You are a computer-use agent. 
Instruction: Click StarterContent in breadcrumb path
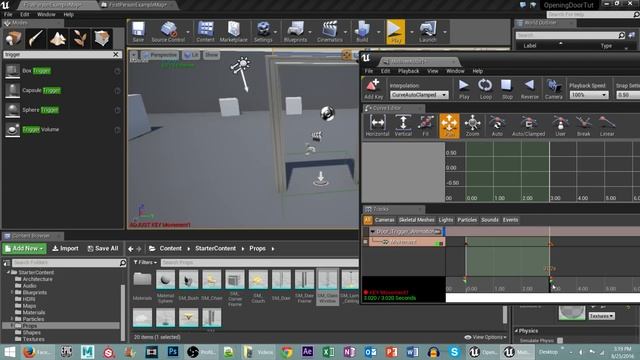click(215, 248)
